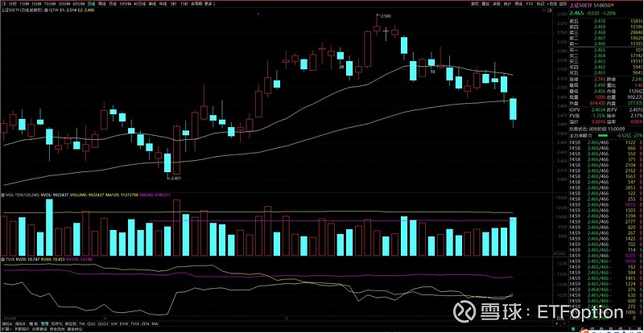This screenshot has height=333, width=644.
Task: Click the 标记 mark tool
Action: (540, 3)
